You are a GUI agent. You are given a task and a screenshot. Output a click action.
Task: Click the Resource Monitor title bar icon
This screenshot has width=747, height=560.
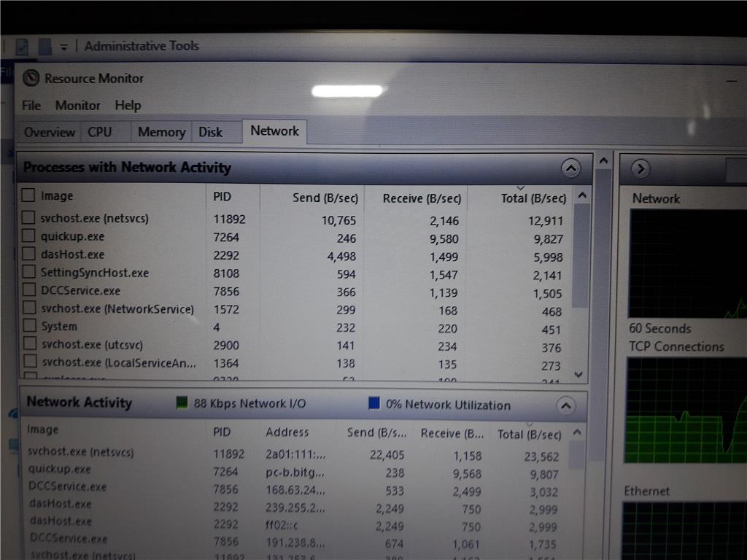[31, 77]
